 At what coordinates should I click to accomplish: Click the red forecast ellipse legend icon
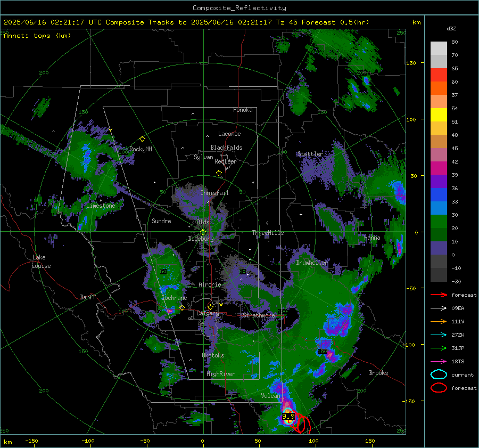pyautogui.click(x=439, y=388)
